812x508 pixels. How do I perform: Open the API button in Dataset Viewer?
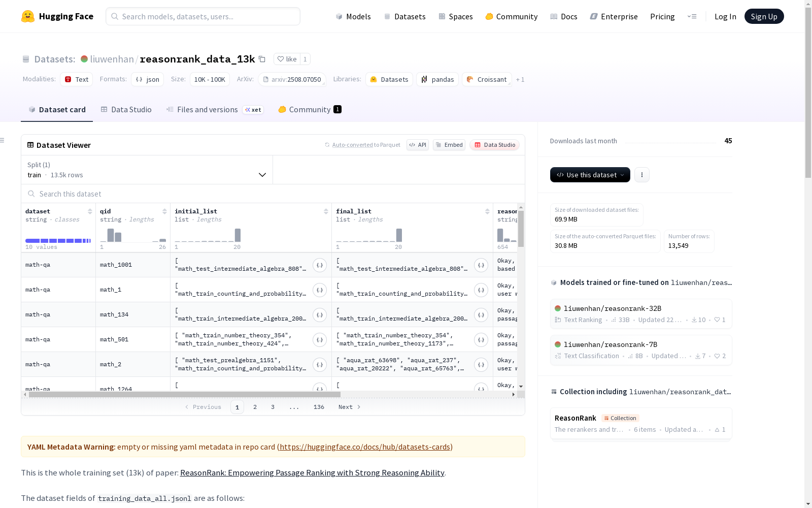[x=418, y=145]
